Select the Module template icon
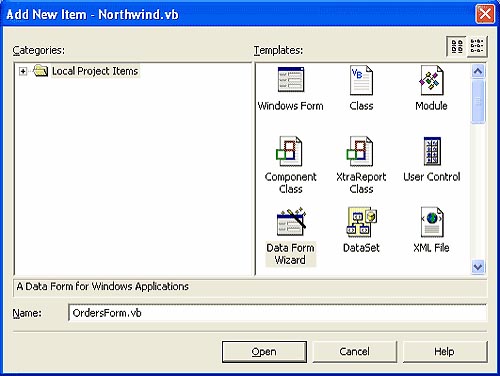The width and height of the screenshot is (500, 376). [431, 80]
